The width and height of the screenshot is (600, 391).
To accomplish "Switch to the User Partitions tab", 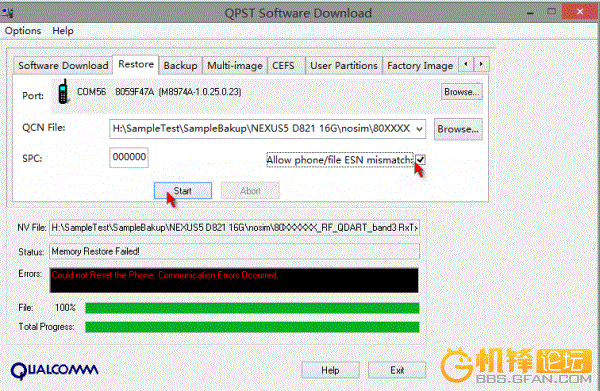I will 344,65.
